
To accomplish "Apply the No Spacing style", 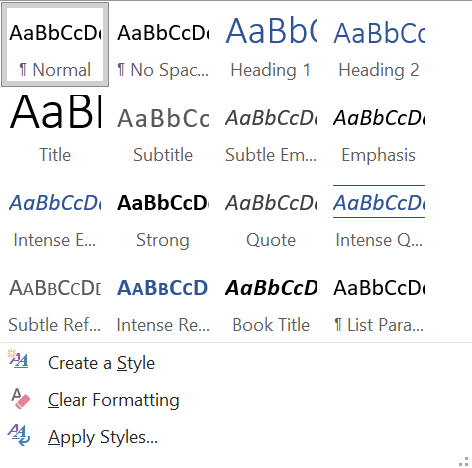I will click(x=163, y=45).
